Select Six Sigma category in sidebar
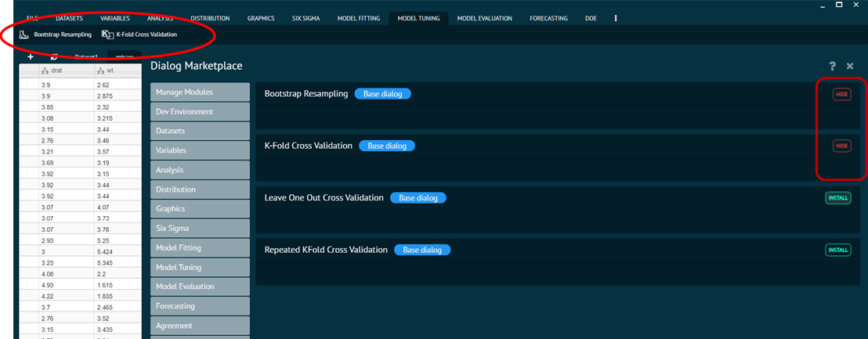Viewport: 868px width, 339px height. pyautogui.click(x=200, y=228)
